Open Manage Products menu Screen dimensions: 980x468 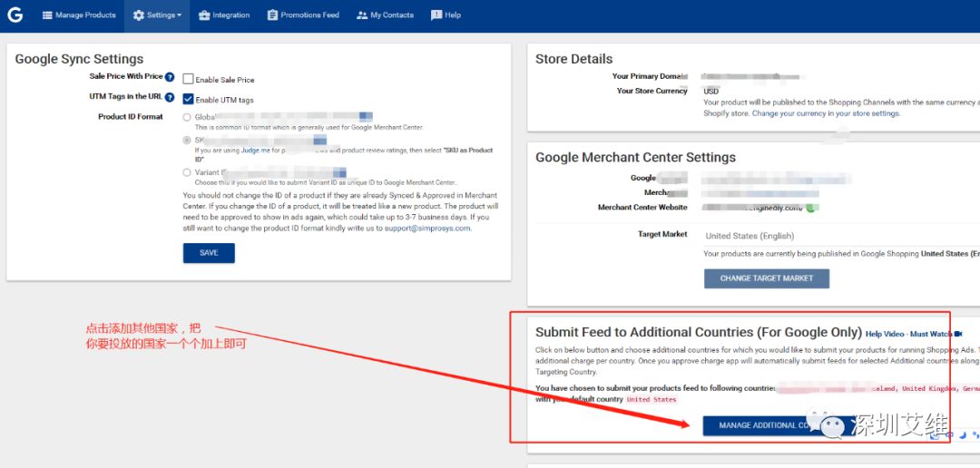79,15
